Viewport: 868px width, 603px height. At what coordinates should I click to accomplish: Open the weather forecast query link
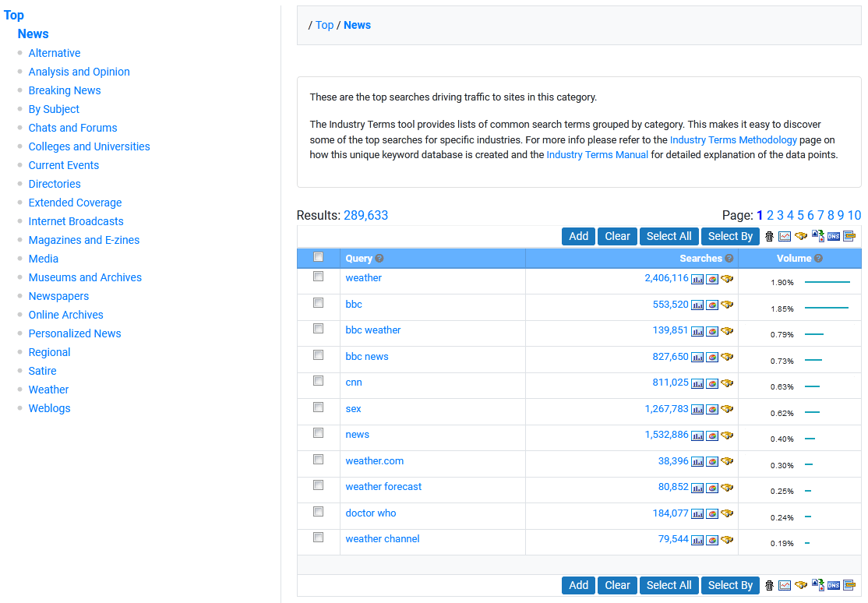pos(383,487)
